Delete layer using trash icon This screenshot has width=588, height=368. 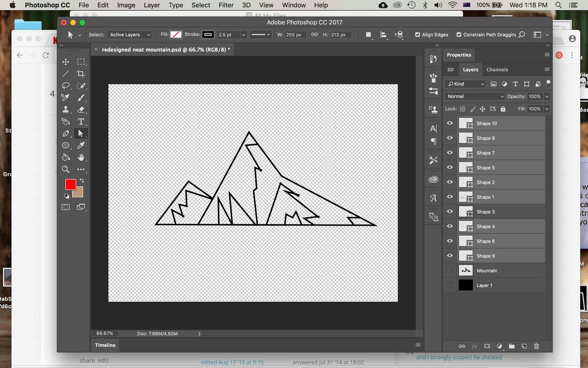pos(537,346)
